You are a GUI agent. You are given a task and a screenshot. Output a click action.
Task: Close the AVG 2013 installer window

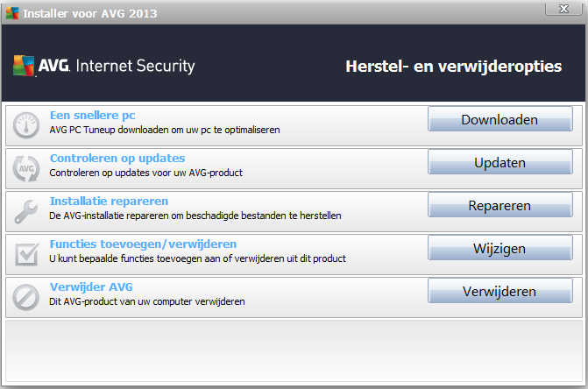coord(563,9)
